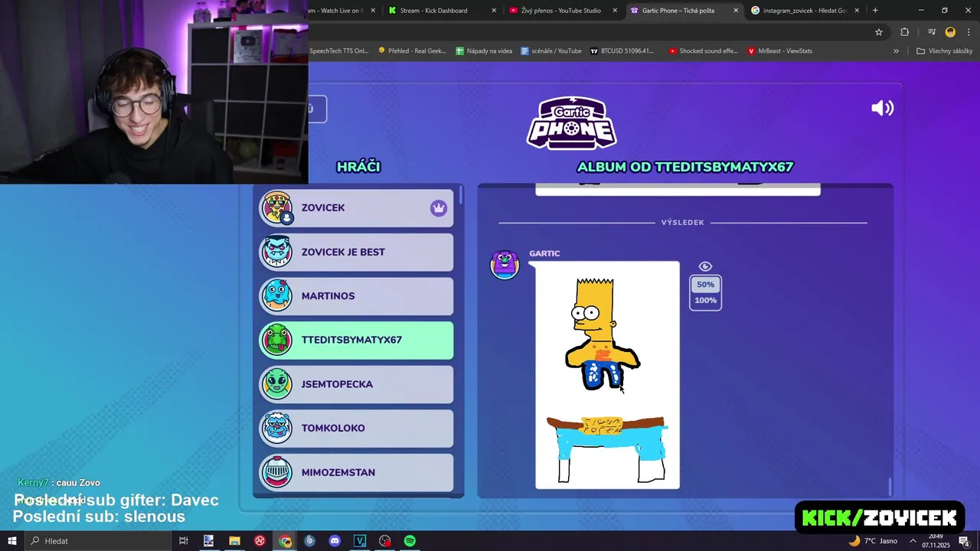Viewport: 980px width, 551px height.
Task: Open scénáře / YouTube bookmark
Action: pyautogui.click(x=551, y=51)
